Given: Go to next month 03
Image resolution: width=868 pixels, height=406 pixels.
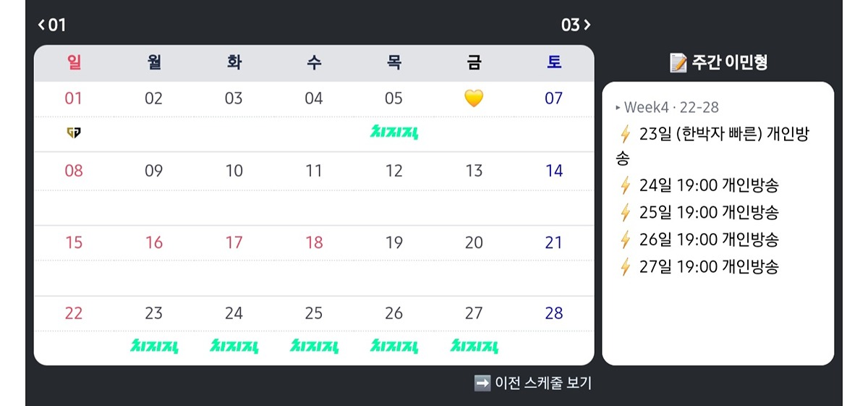Looking at the screenshot, I should pos(576,25).
